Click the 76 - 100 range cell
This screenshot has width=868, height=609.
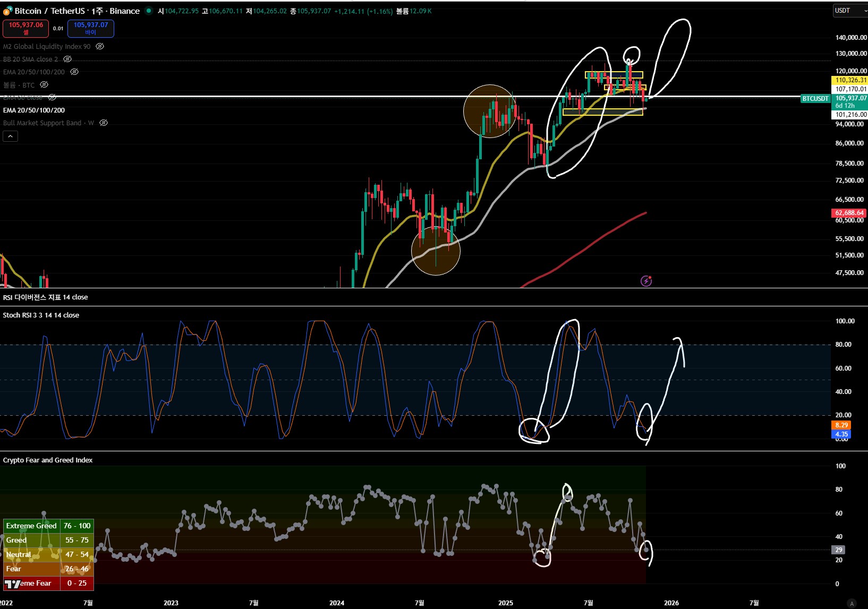(77, 526)
